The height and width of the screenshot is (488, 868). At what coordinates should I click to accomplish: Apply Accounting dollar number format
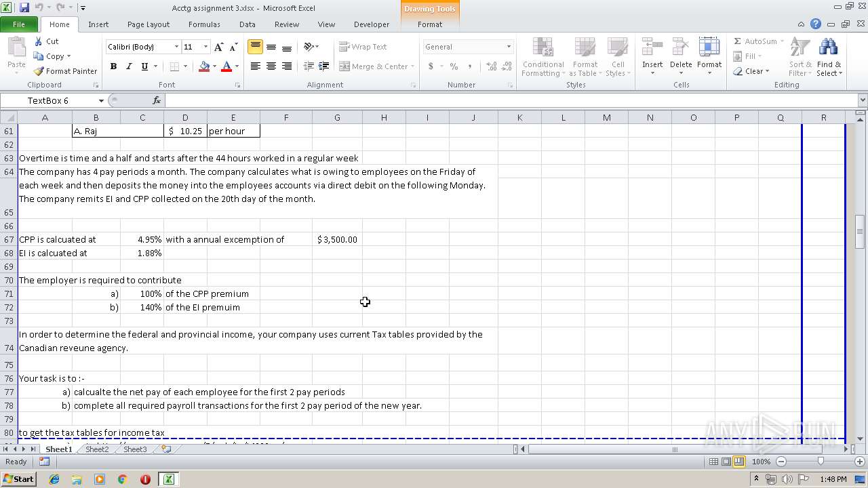[431, 66]
